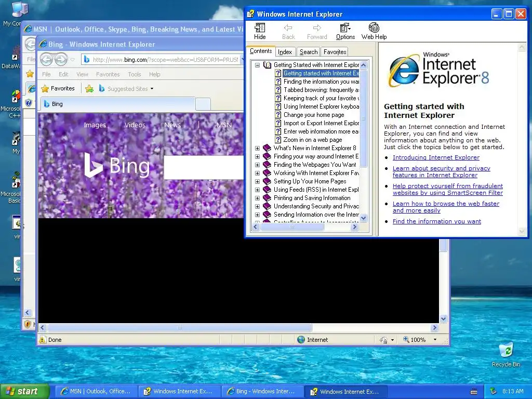Viewport: 532px width, 399px height.
Task: Open Help protect yourself from fraudulent websites link
Action: 448,189
